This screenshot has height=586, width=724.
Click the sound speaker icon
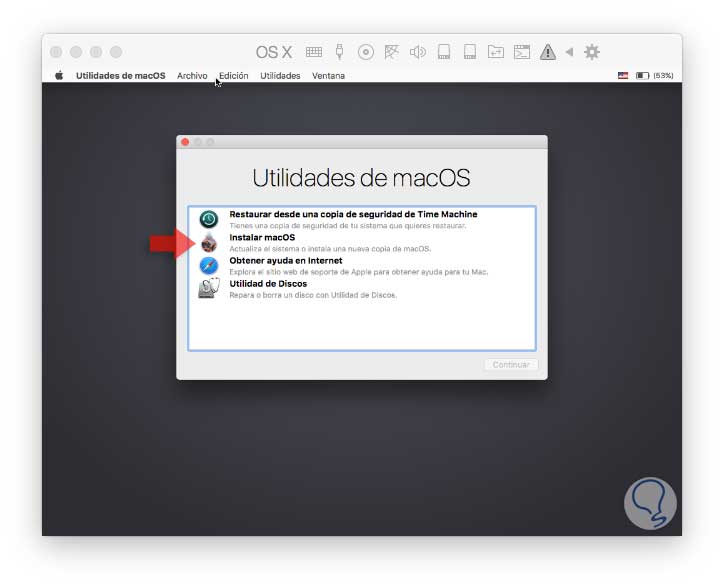418,52
